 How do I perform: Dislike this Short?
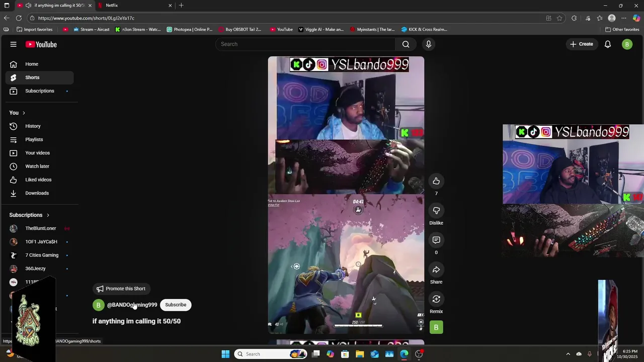click(x=436, y=211)
